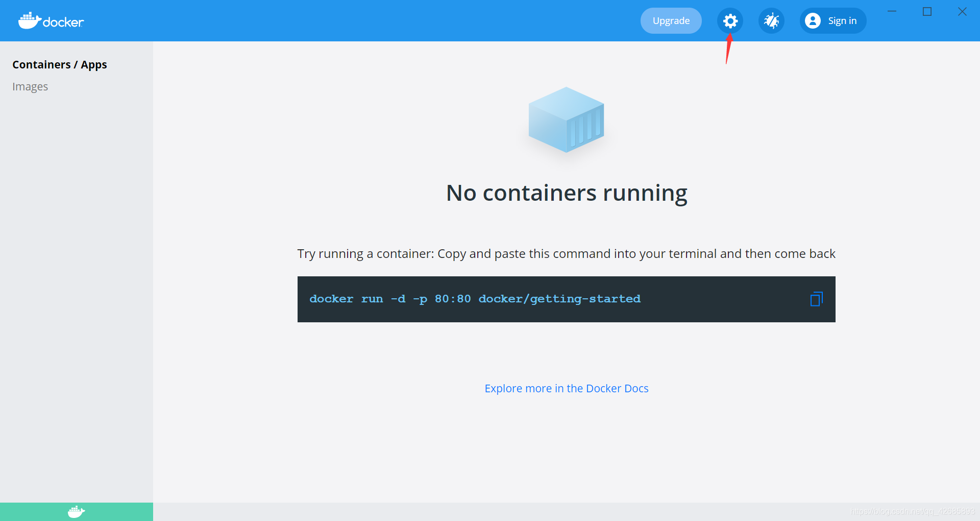Viewport: 980px width, 521px height.
Task: Copy the docker run command
Action: coord(816,299)
